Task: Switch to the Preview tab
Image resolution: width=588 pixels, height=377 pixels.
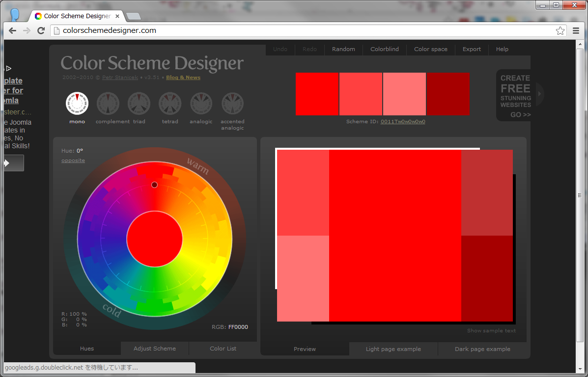Action: click(x=305, y=349)
